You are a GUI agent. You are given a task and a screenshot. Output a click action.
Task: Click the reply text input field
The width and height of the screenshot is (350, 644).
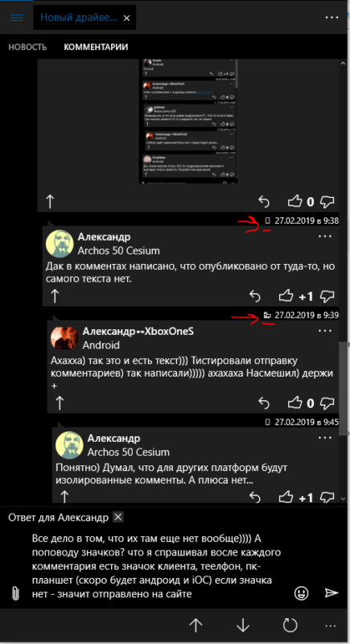[x=160, y=566]
